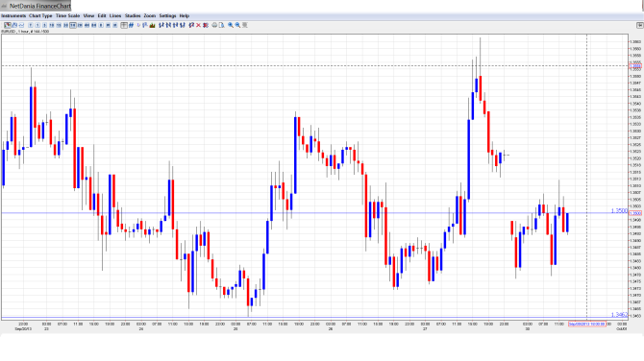The height and width of the screenshot is (361, 644).
Task: Click the Help menu item
Action: click(x=185, y=15)
